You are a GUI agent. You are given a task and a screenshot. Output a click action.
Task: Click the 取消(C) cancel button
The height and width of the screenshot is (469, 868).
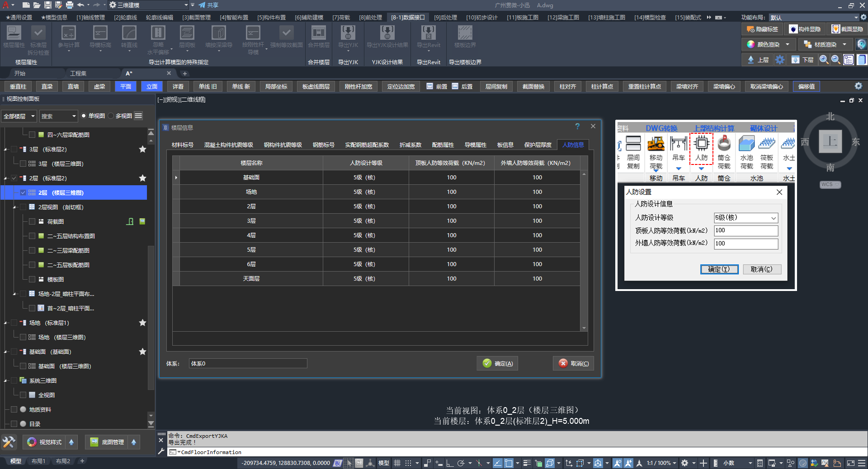click(573, 363)
